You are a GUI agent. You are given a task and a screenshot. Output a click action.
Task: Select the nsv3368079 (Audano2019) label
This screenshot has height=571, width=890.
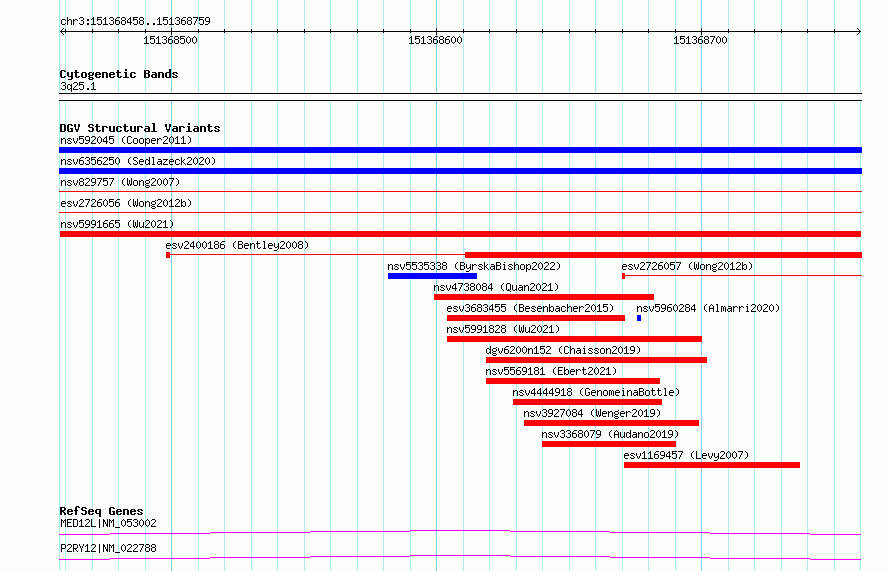610,434
